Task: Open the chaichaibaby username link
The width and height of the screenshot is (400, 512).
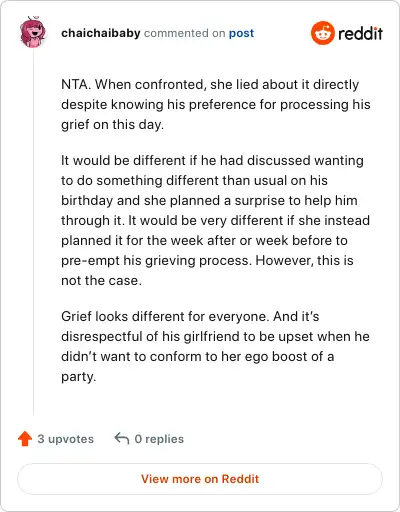Action: (101, 33)
